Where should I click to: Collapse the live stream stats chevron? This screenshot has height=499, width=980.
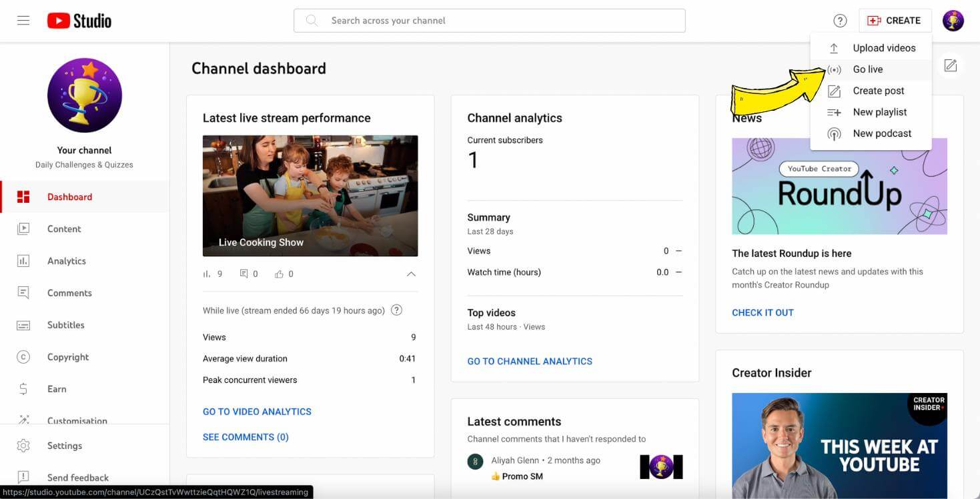click(x=411, y=274)
